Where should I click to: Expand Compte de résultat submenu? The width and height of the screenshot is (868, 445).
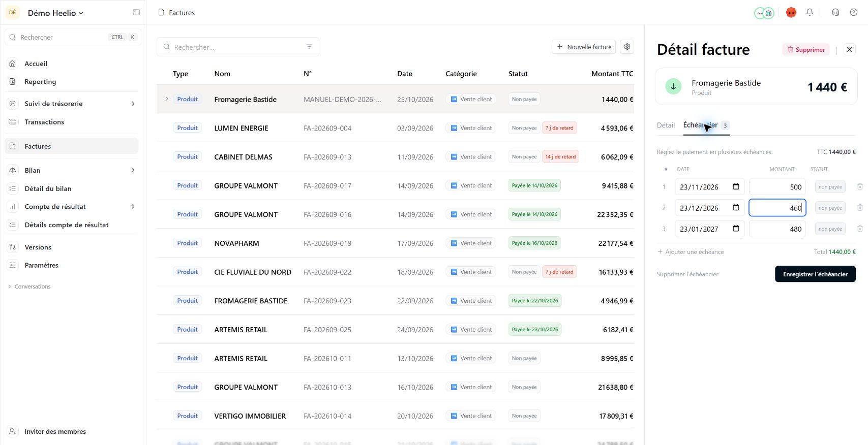click(133, 207)
